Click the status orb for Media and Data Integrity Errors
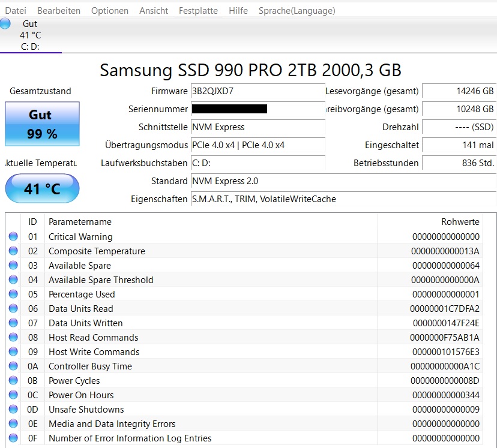 click(13, 423)
